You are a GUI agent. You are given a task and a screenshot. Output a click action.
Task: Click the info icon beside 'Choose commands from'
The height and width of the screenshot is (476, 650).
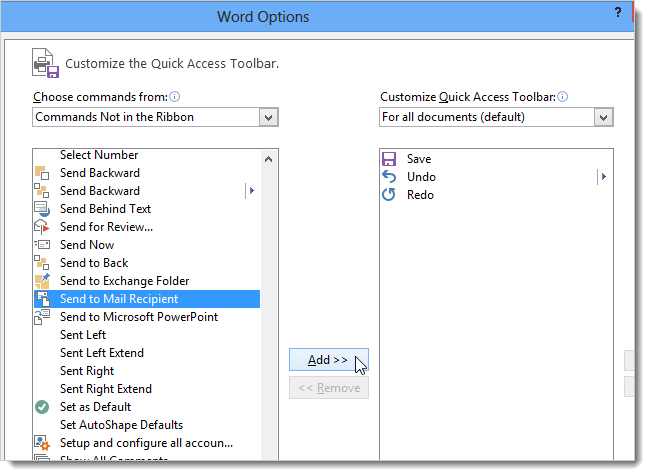pyautogui.click(x=175, y=97)
